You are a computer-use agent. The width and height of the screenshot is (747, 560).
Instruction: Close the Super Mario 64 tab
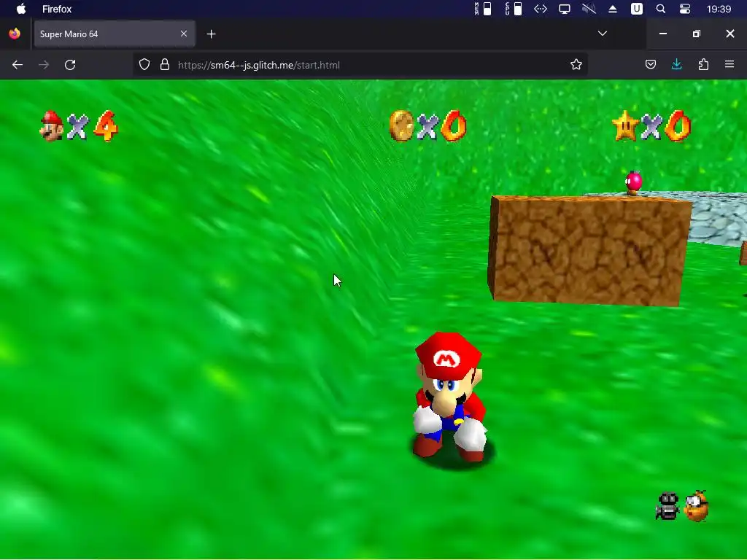pyautogui.click(x=184, y=34)
